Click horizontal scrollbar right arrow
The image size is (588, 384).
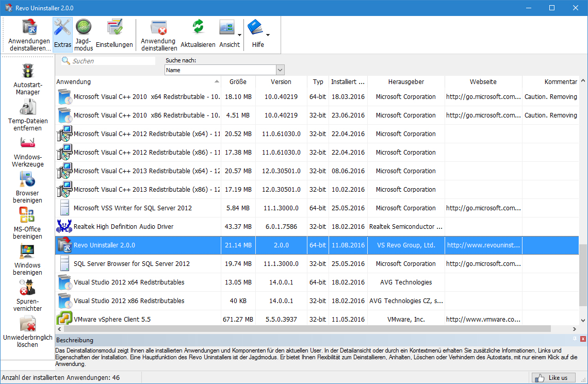[575, 329]
